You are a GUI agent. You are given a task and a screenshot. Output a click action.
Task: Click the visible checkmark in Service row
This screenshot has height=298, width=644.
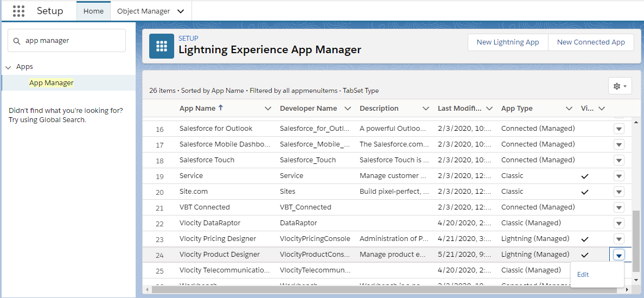click(x=585, y=176)
